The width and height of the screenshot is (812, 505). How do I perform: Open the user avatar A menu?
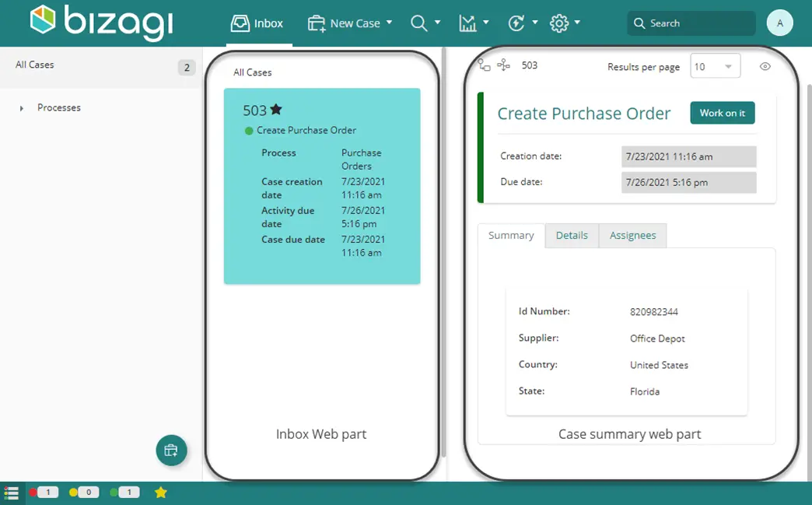coord(780,23)
